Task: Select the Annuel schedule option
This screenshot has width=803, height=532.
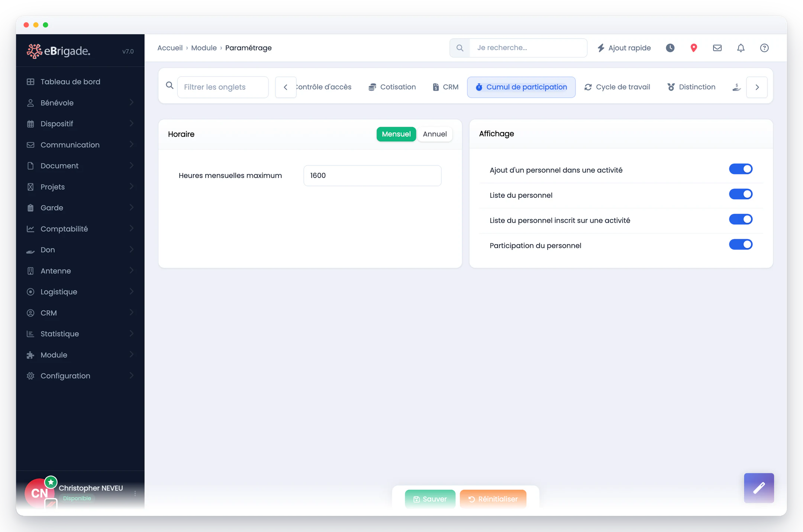Action: [435, 134]
